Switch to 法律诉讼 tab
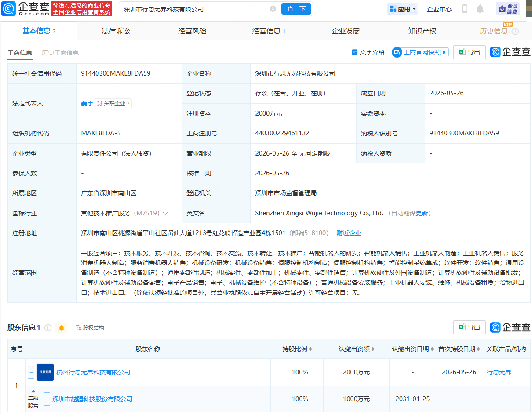Viewport: 532px width, 414px height. click(116, 31)
